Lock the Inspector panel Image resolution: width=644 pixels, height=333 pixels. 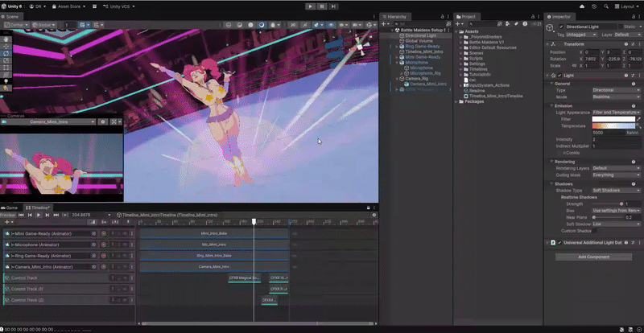632,17
